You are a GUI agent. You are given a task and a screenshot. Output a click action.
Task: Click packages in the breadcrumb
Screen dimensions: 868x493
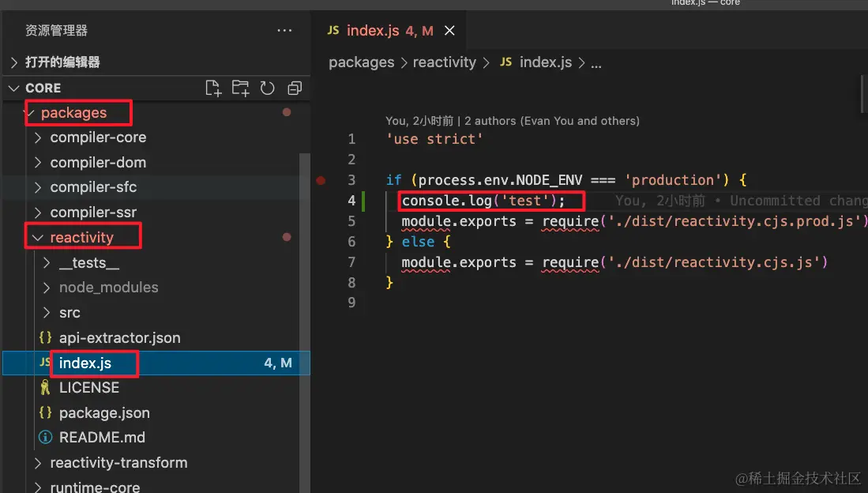tap(362, 62)
